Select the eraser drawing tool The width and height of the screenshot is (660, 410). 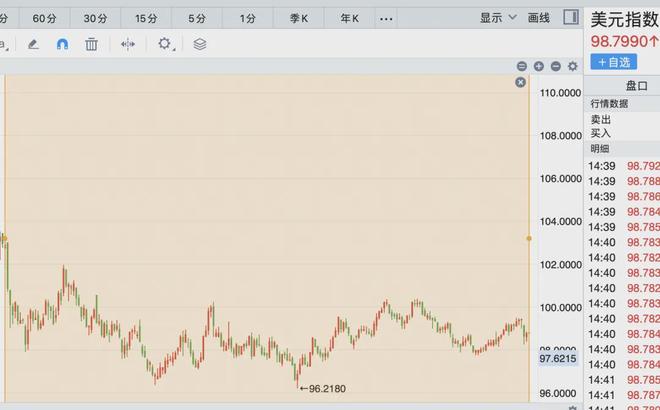point(33,44)
